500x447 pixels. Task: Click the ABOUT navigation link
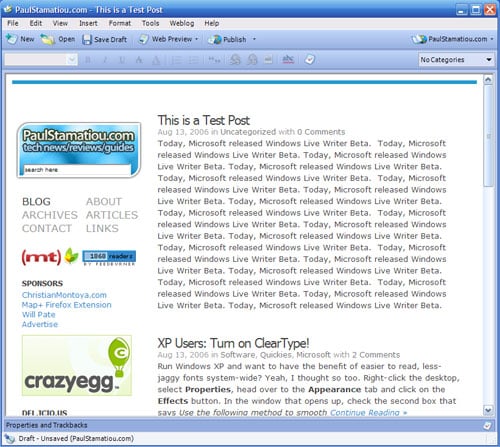pyautogui.click(x=104, y=202)
